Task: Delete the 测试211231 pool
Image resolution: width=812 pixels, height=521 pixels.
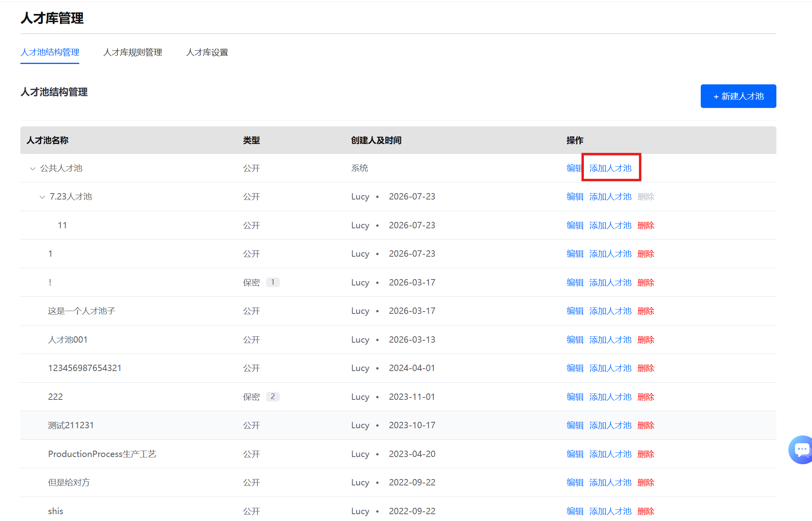Action: 646,425
